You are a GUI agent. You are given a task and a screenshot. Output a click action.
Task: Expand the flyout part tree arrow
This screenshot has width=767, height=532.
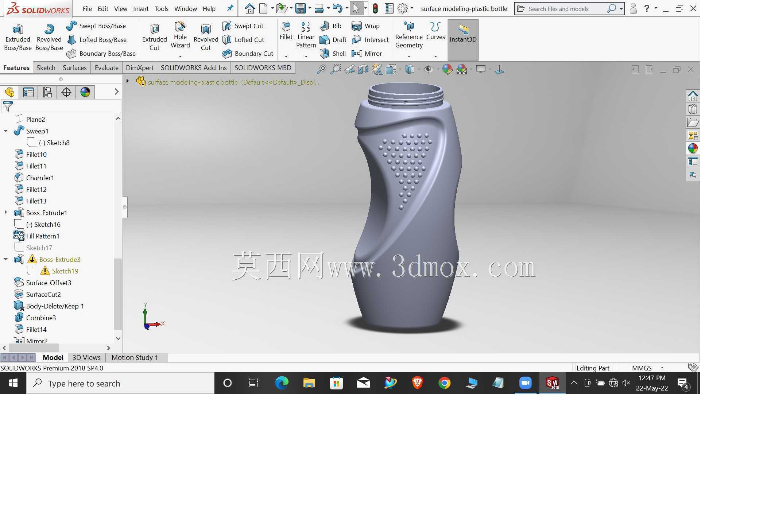(128, 81)
